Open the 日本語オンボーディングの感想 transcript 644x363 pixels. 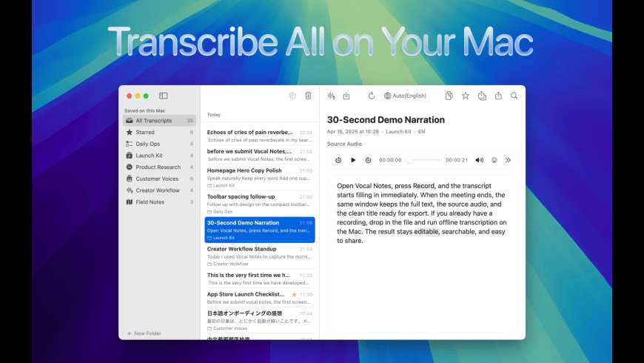coord(260,321)
